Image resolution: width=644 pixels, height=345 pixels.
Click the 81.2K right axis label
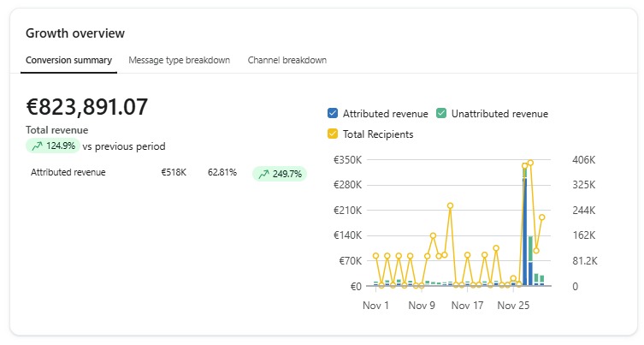click(x=585, y=261)
